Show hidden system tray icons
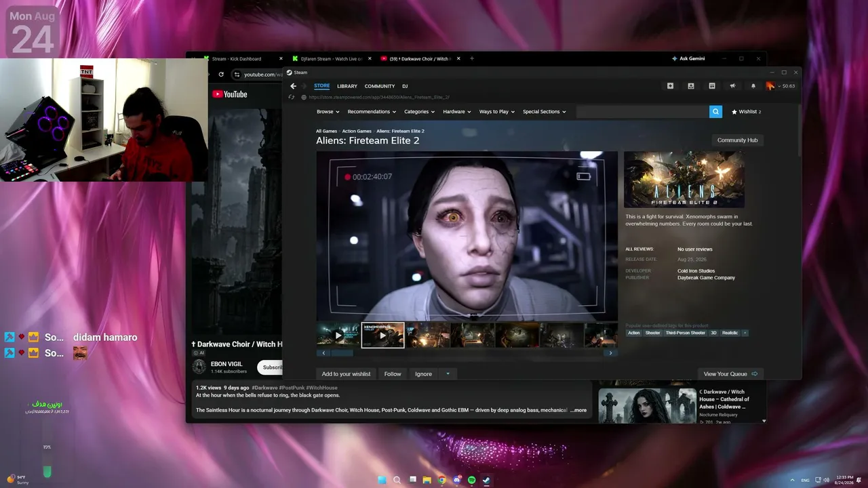868x488 pixels. pos(792,480)
